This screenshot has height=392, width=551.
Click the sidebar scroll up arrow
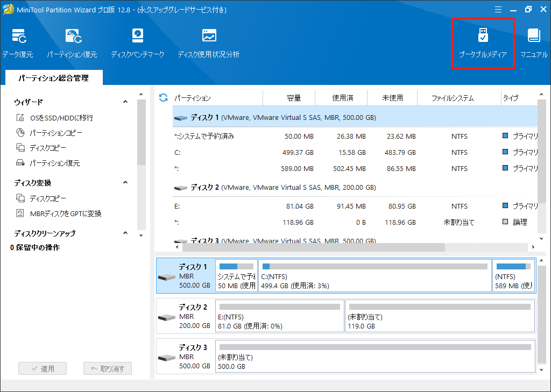[142, 94]
